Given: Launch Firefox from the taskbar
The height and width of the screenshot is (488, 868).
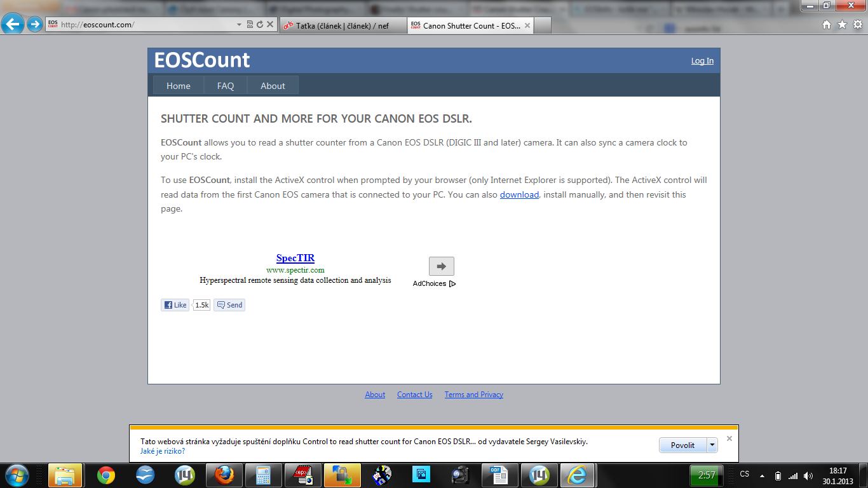Looking at the screenshot, I should pos(224,475).
